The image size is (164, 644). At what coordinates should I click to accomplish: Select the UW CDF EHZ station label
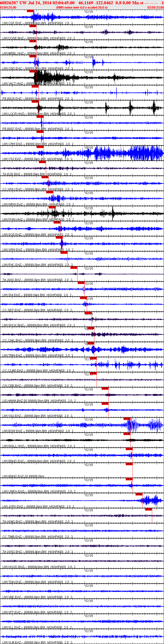click(x=38, y=23)
